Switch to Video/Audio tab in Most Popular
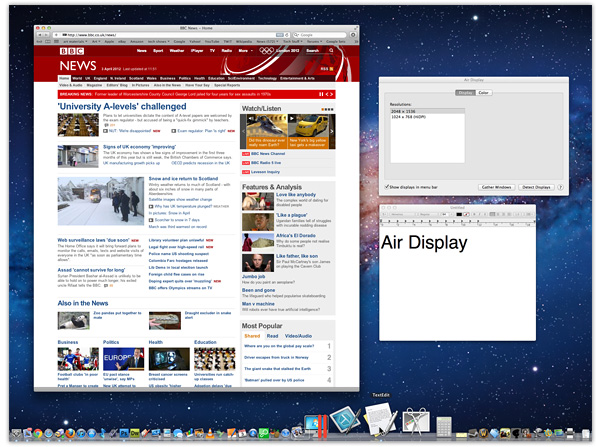 (298, 336)
